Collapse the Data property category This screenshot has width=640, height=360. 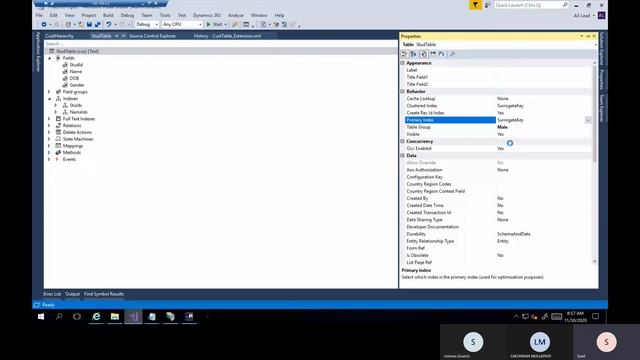pos(402,156)
